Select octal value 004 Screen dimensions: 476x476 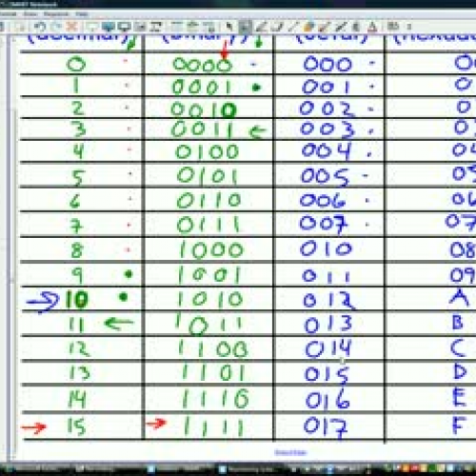click(x=327, y=151)
